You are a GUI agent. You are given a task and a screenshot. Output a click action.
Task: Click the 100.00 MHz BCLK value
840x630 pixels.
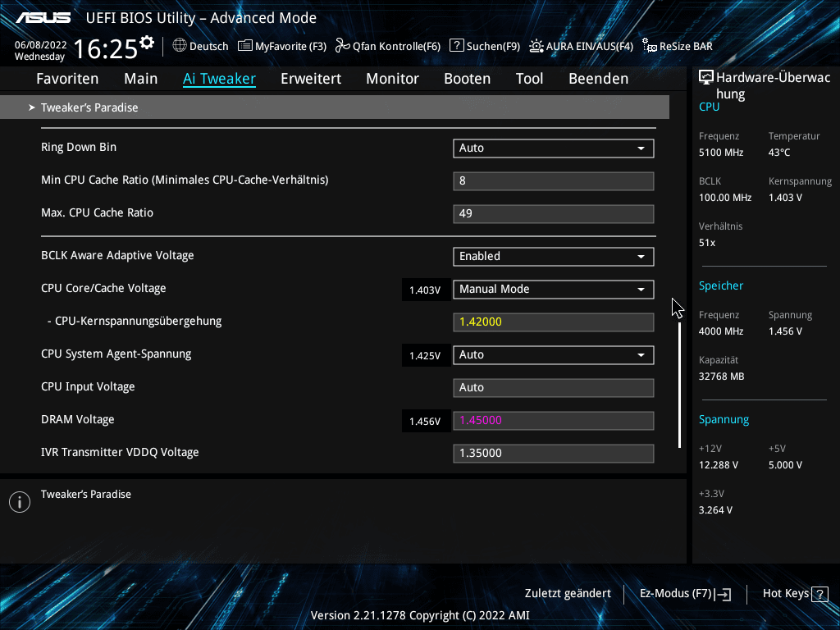725,198
